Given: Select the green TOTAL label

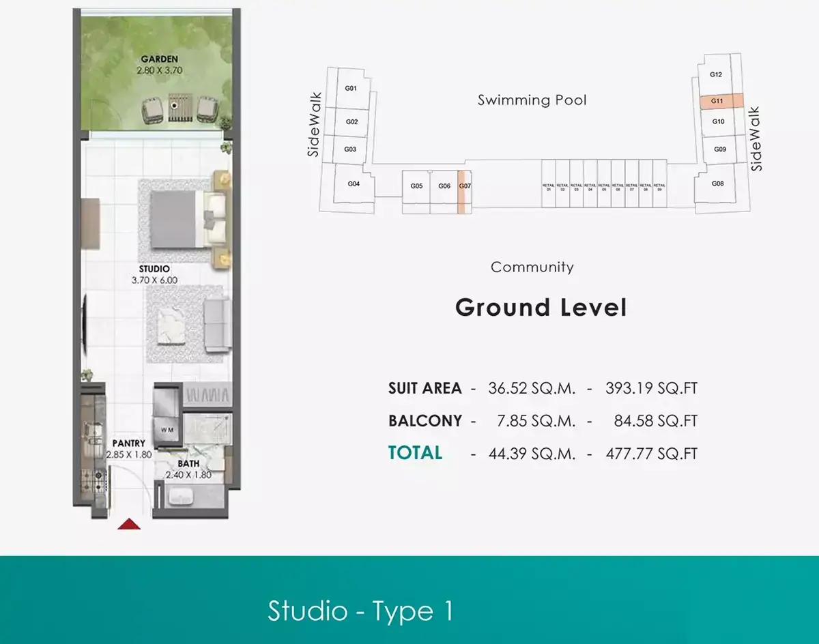Looking at the screenshot, I should pyautogui.click(x=415, y=453).
